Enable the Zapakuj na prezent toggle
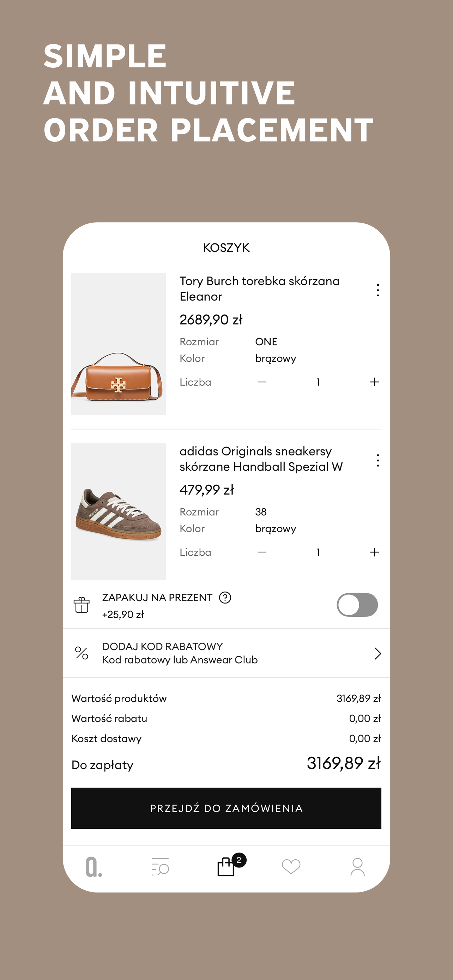The height and width of the screenshot is (980, 453). [x=357, y=605]
